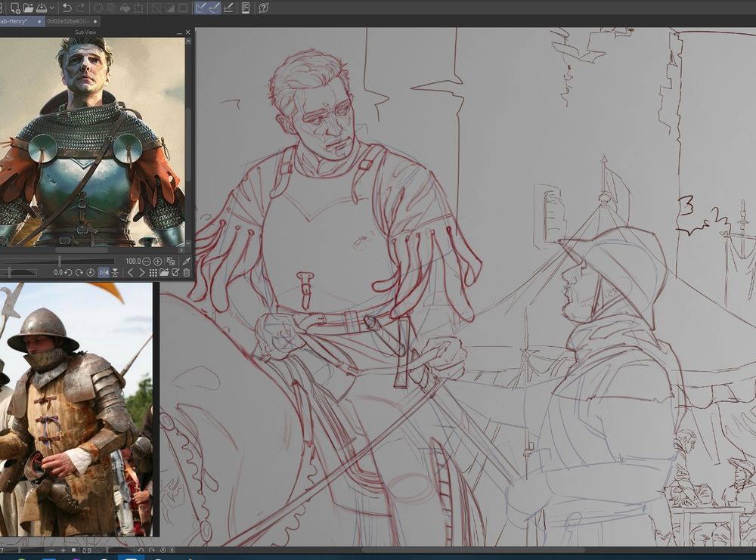This screenshot has width=756, height=560.
Task: Toggle Sub View eyedropper auto-switch
Action: [x=187, y=261]
